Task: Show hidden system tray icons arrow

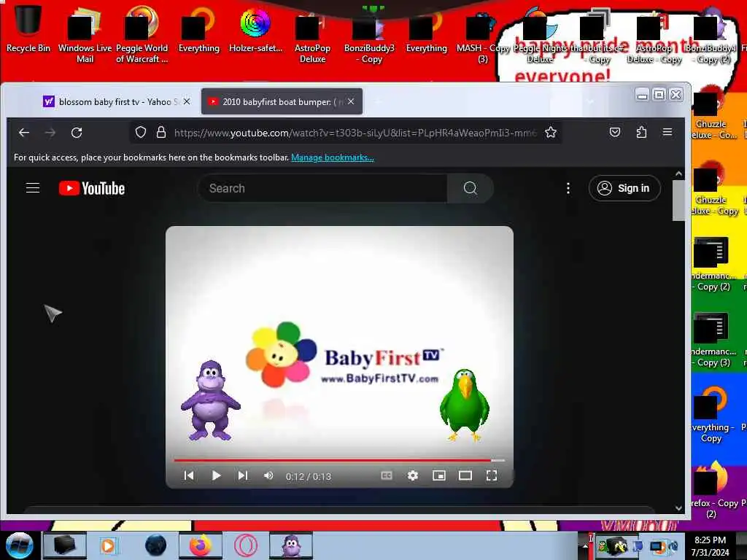Action: (x=586, y=546)
